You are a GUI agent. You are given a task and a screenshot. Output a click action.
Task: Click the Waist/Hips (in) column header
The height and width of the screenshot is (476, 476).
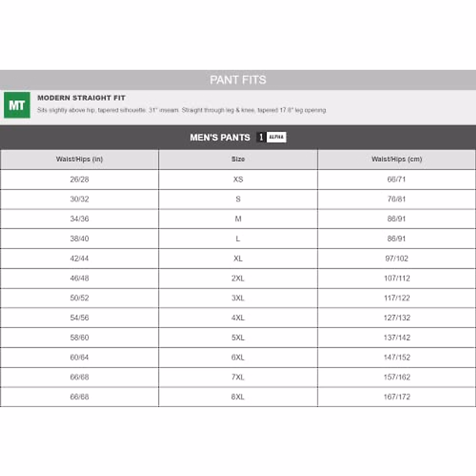click(79, 159)
